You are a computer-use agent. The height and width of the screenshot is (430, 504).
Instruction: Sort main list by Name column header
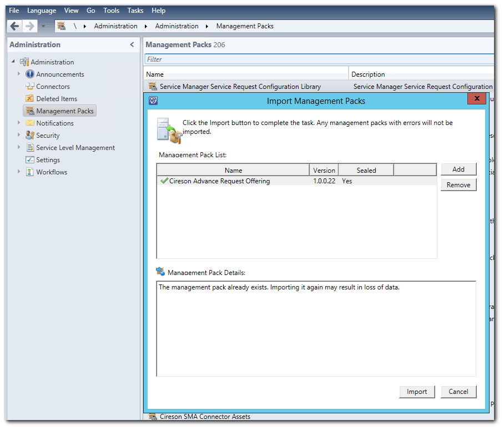tap(246, 74)
